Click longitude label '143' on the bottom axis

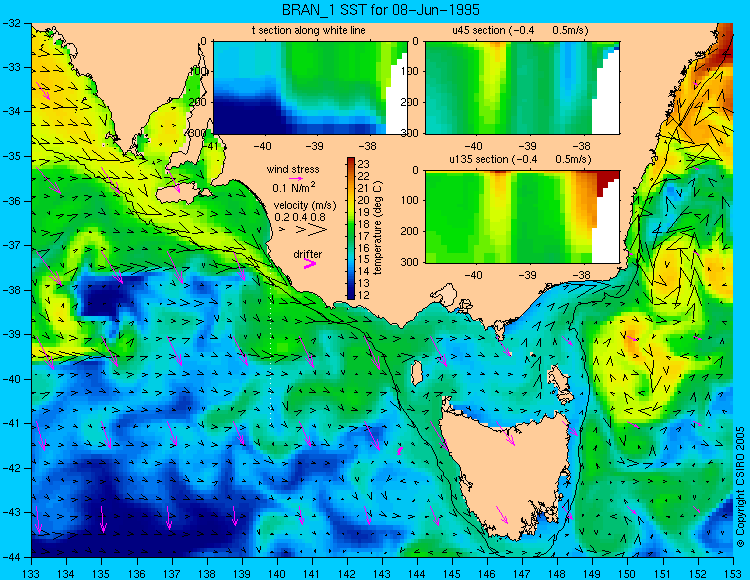382,573
